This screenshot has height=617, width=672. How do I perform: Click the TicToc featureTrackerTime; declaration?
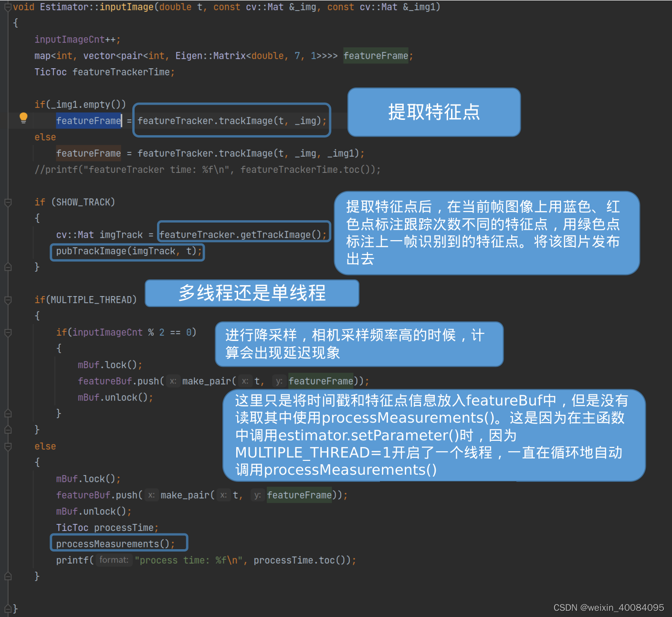105,72
